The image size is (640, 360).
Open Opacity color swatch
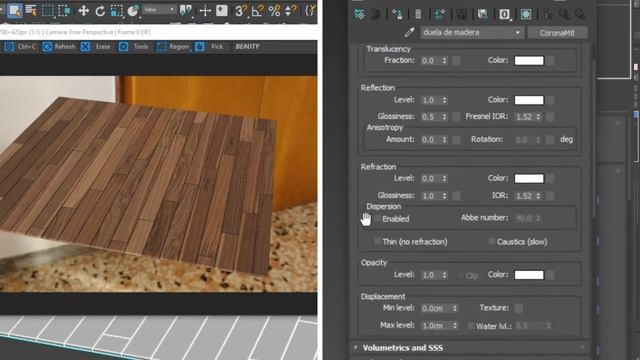tap(529, 275)
